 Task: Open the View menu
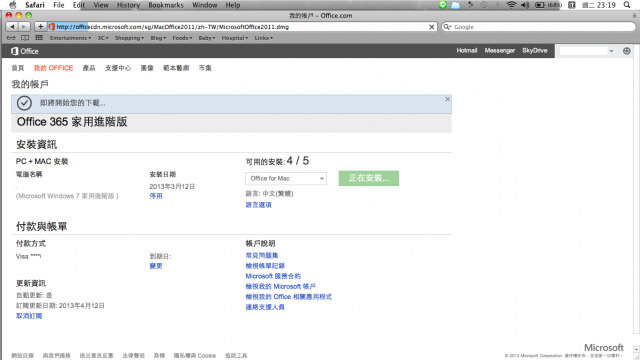101,5
